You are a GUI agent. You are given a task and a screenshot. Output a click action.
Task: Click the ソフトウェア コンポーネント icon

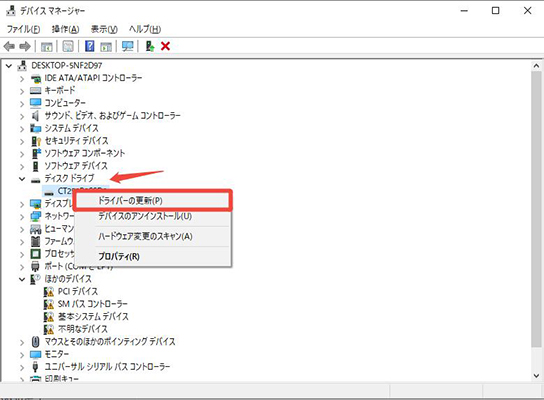coord(36,153)
